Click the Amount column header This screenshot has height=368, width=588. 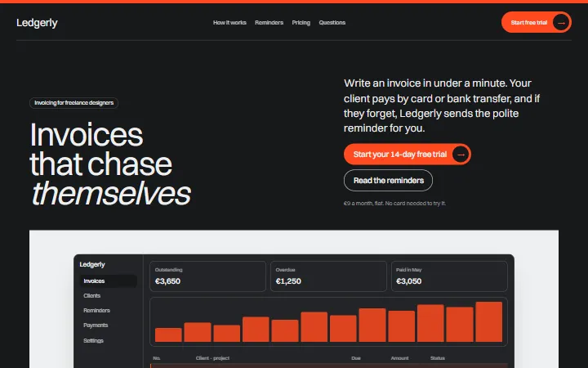[x=399, y=358]
